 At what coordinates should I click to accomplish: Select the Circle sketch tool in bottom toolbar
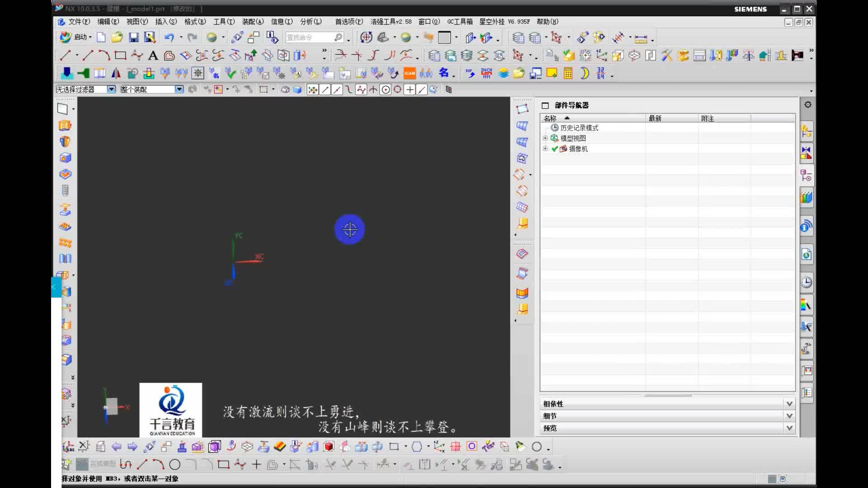click(175, 465)
